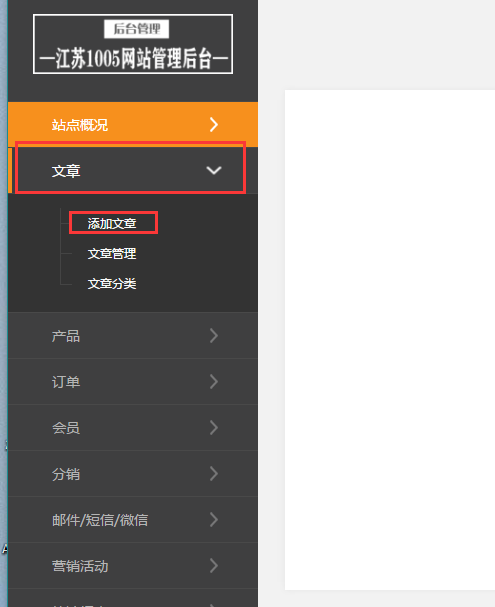Expand the 产品 section chevron

pos(214,336)
